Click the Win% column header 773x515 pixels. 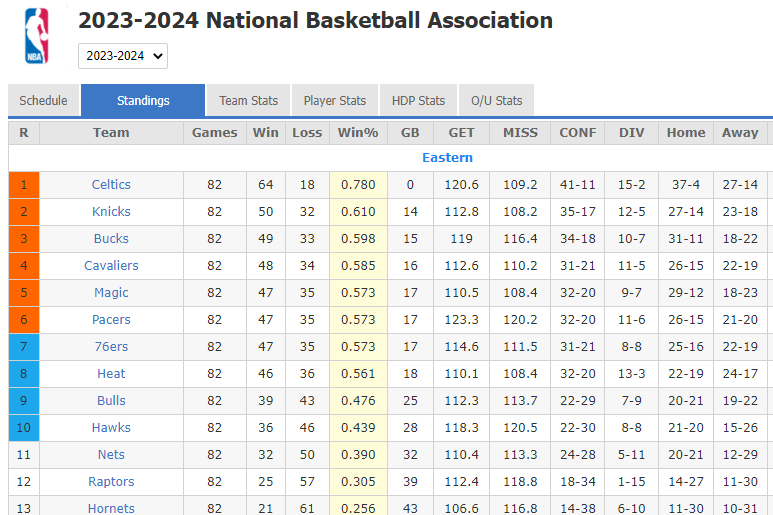tap(358, 132)
